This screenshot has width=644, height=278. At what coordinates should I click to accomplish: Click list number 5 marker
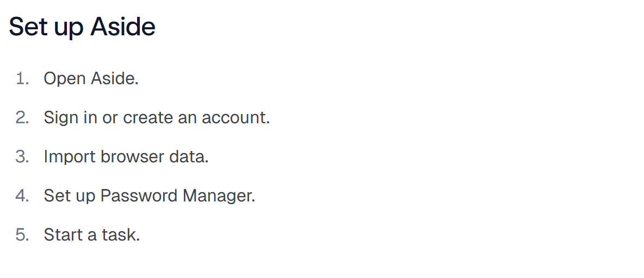click(23, 235)
